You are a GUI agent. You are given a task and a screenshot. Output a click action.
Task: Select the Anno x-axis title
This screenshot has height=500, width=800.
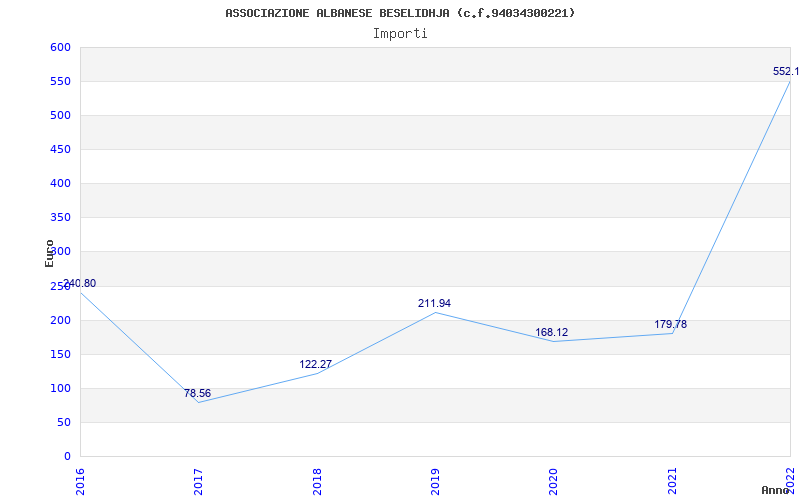pos(776,490)
